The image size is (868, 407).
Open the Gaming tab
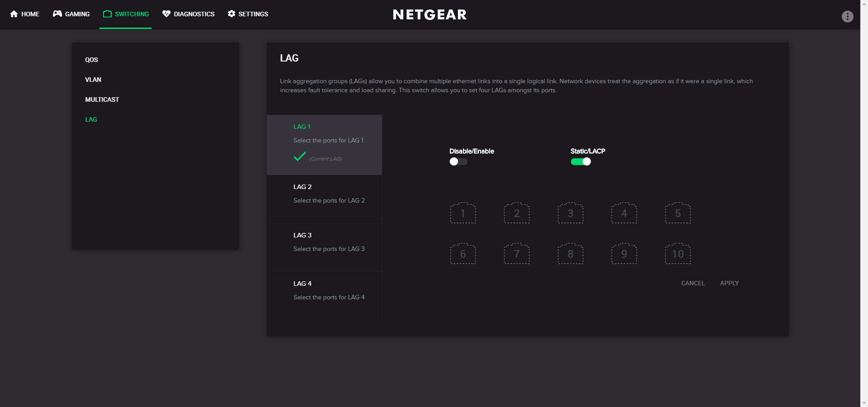coord(71,14)
